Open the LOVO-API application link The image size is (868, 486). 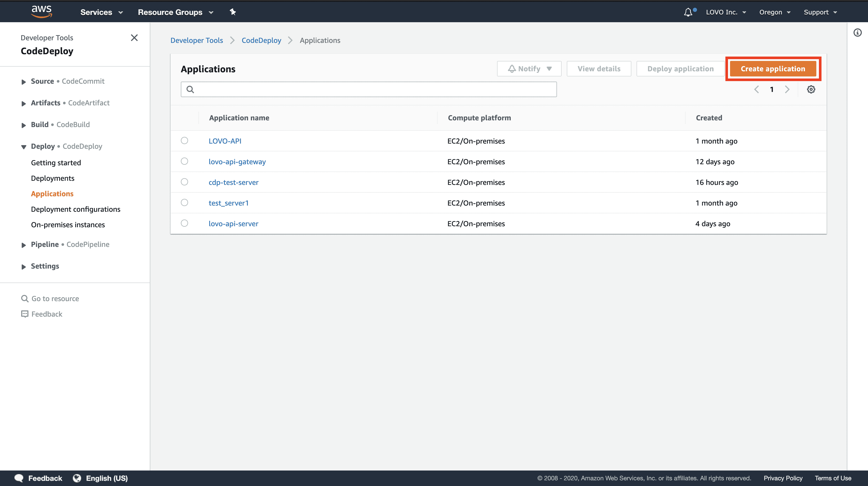[225, 141]
